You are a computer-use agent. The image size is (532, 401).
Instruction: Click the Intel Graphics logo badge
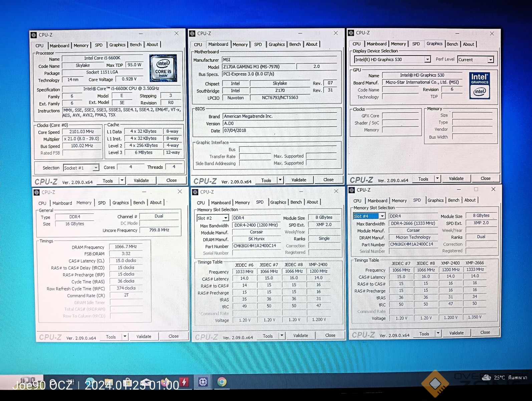coord(480,86)
